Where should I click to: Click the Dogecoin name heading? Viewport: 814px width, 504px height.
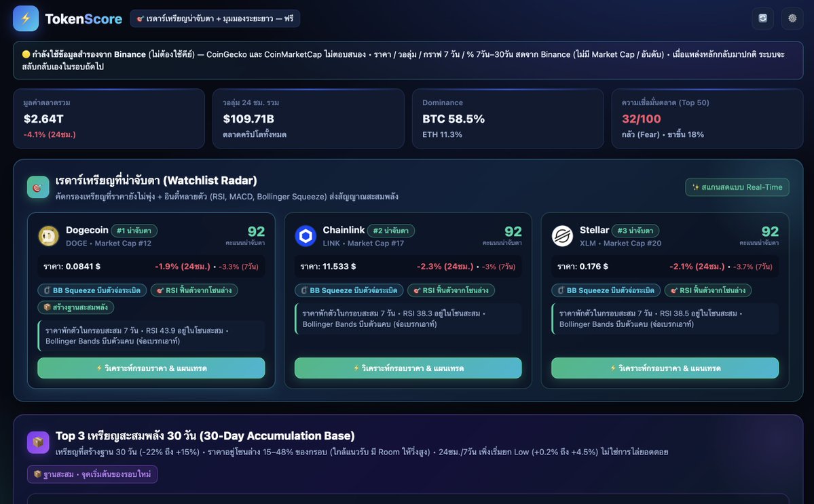(x=87, y=230)
